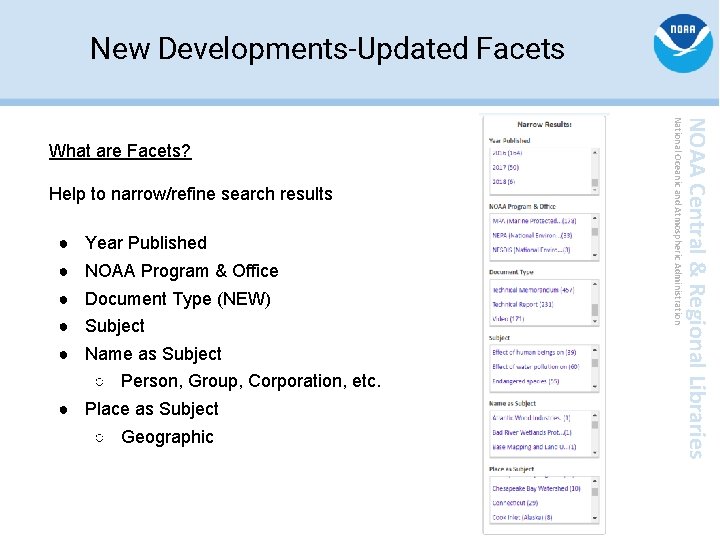
Task: Select Base Mapping and Land U... name filter
Action: (534, 447)
